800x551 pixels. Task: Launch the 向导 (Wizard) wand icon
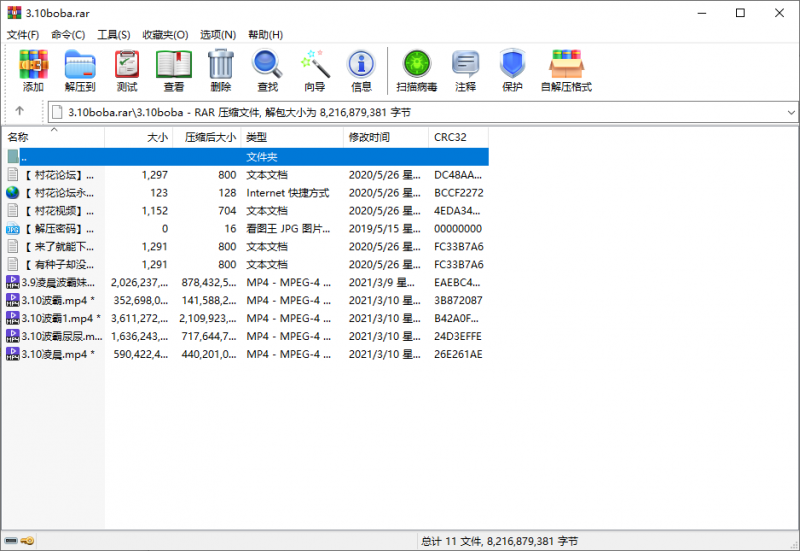(x=314, y=70)
